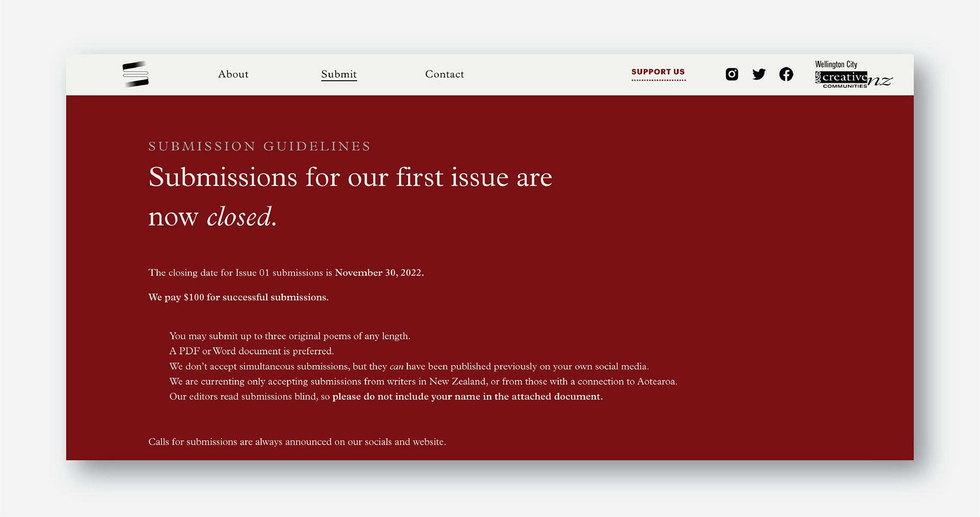This screenshot has height=517, width=980.
Task: Click the bold "do not include your name" text
Action: (467, 396)
